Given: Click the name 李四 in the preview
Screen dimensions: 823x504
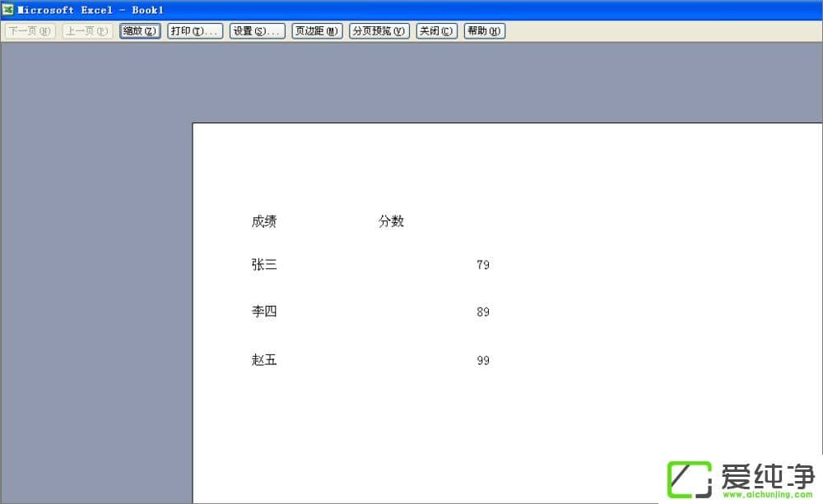Looking at the screenshot, I should (264, 312).
